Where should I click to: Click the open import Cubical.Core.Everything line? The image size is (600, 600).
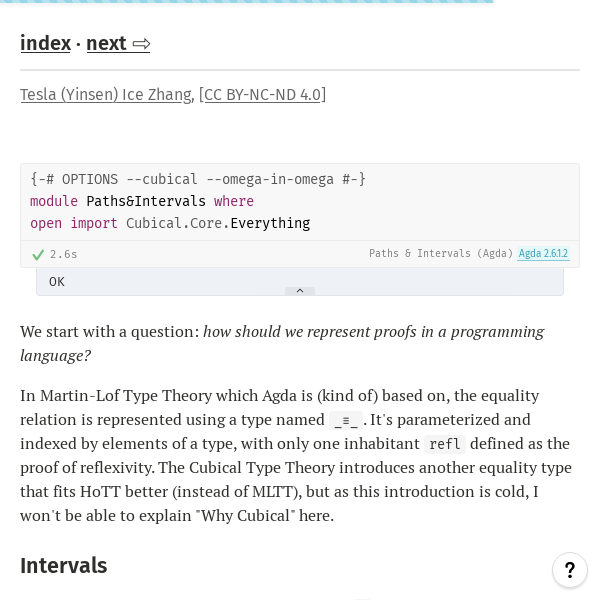pos(170,223)
